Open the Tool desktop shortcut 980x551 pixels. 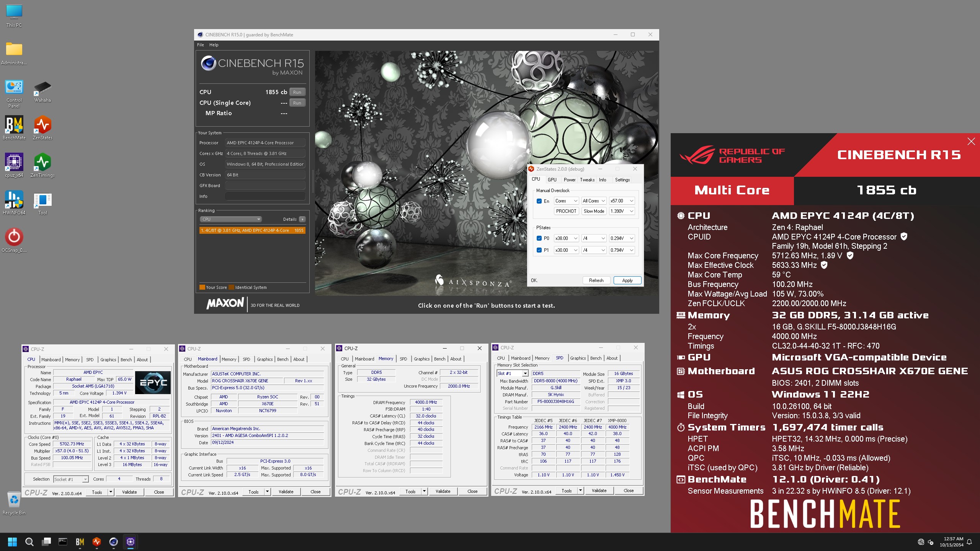(x=42, y=203)
